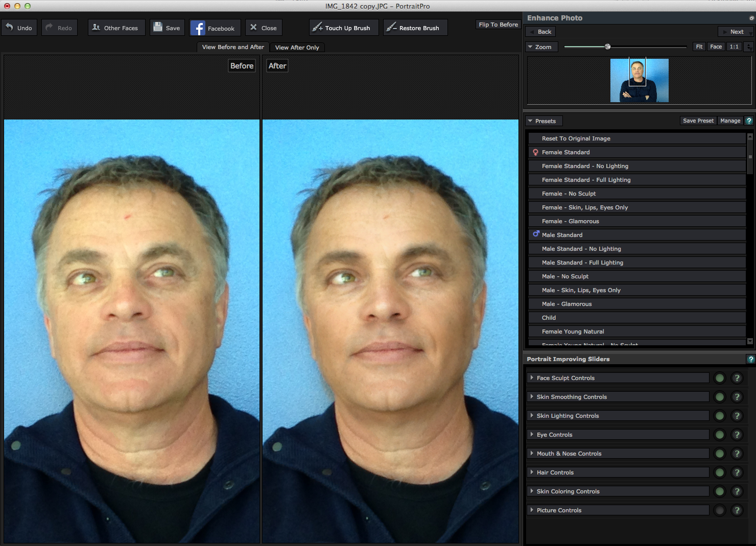The width and height of the screenshot is (756, 546).
Task: Expand the Skin Smoothing Controls section
Action: click(x=618, y=397)
